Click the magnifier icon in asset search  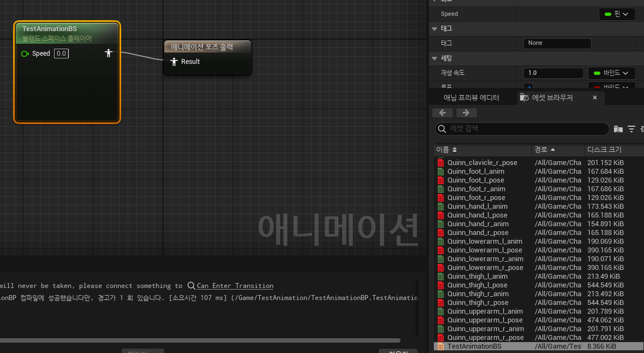pos(442,129)
